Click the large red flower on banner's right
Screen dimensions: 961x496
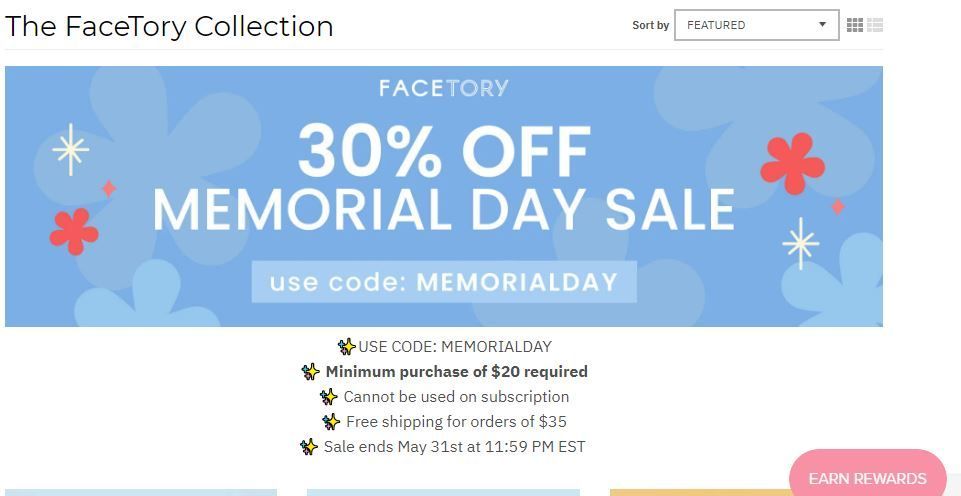click(x=792, y=163)
